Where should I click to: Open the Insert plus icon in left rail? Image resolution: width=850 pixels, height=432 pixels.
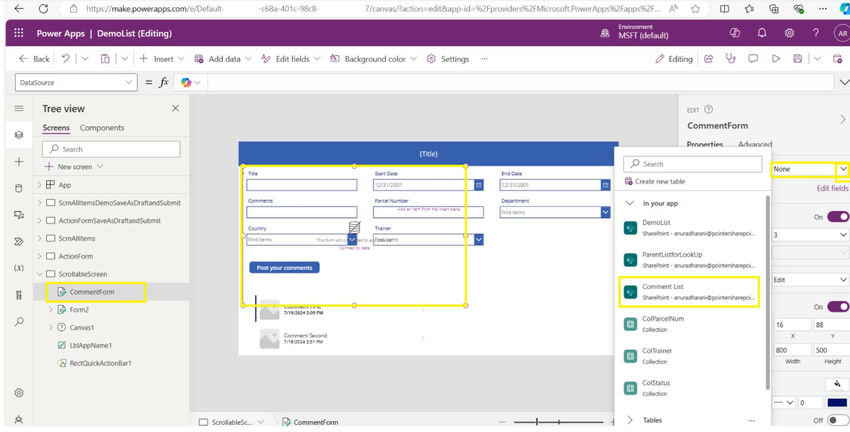pos(19,162)
